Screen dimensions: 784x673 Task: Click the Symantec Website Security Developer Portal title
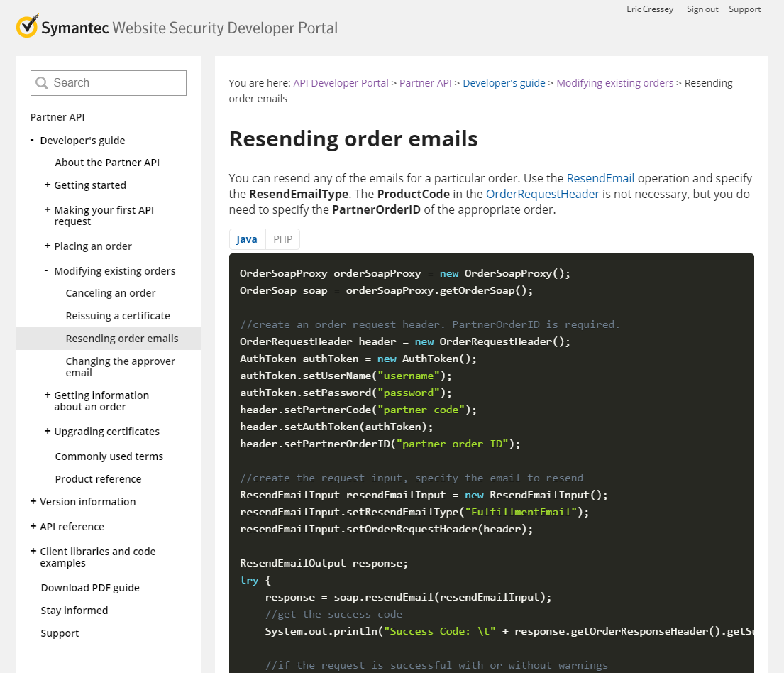[x=189, y=28]
